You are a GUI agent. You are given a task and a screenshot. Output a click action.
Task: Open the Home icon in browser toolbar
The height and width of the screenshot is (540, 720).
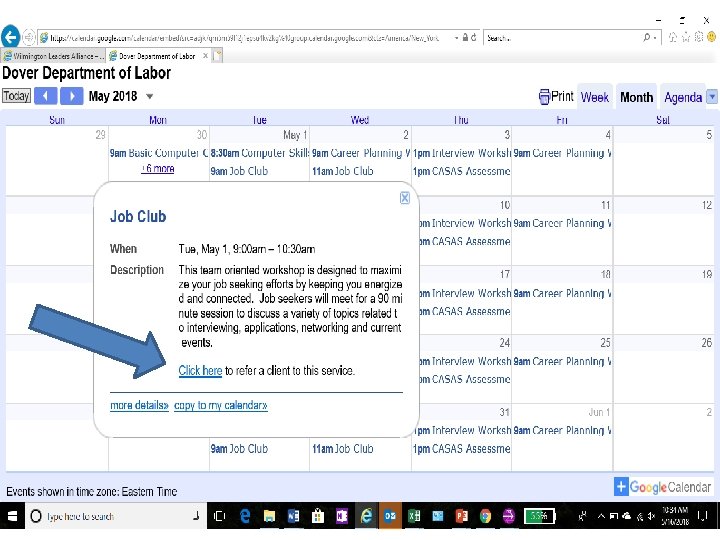coord(673,37)
